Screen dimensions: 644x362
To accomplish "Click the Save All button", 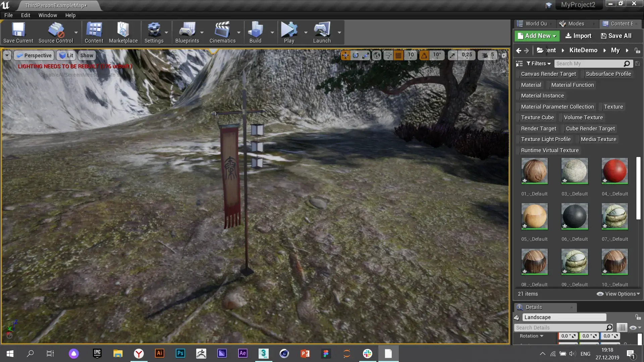I will pos(616,36).
